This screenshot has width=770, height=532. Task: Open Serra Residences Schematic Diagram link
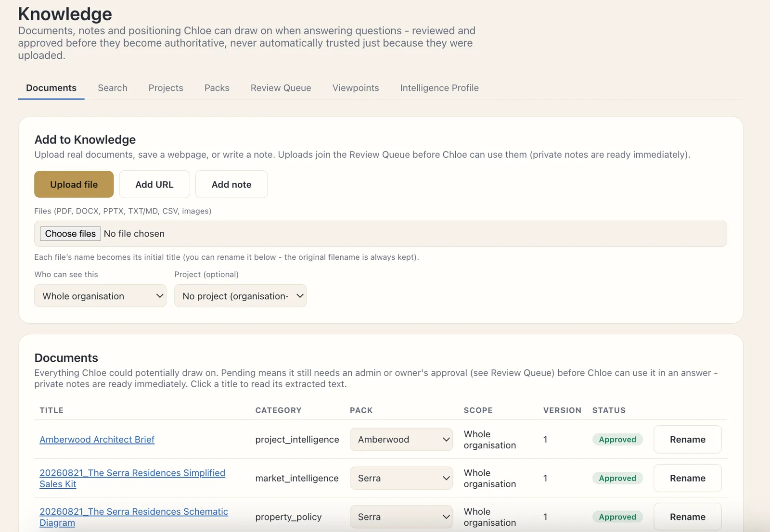tap(134, 517)
